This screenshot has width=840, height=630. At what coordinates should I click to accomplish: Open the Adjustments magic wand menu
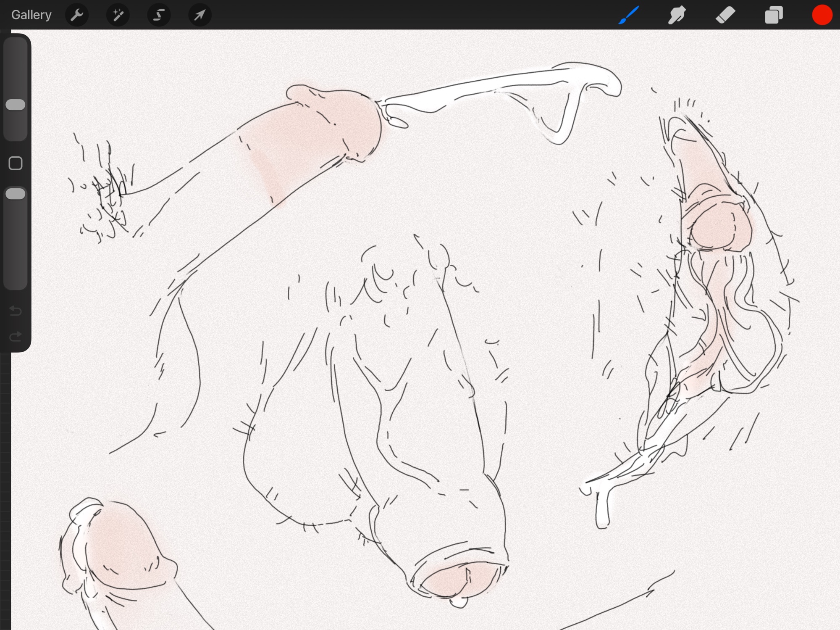click(118, 15)
